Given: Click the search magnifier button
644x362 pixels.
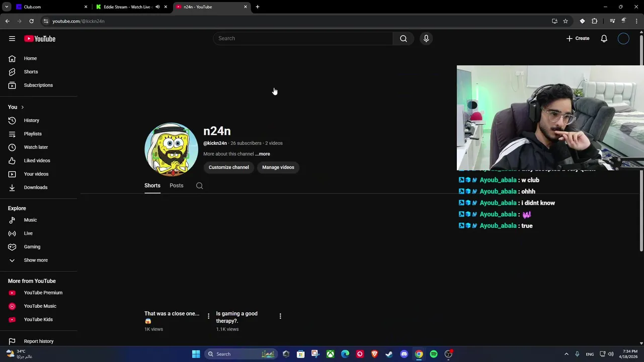Looking at the screenshot, I should coord(403,39).
